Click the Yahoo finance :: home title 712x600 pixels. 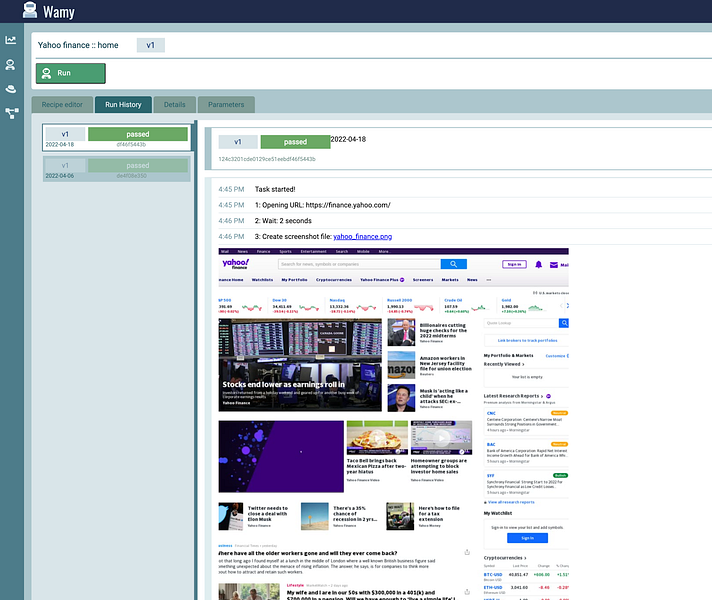click(78, 45)
